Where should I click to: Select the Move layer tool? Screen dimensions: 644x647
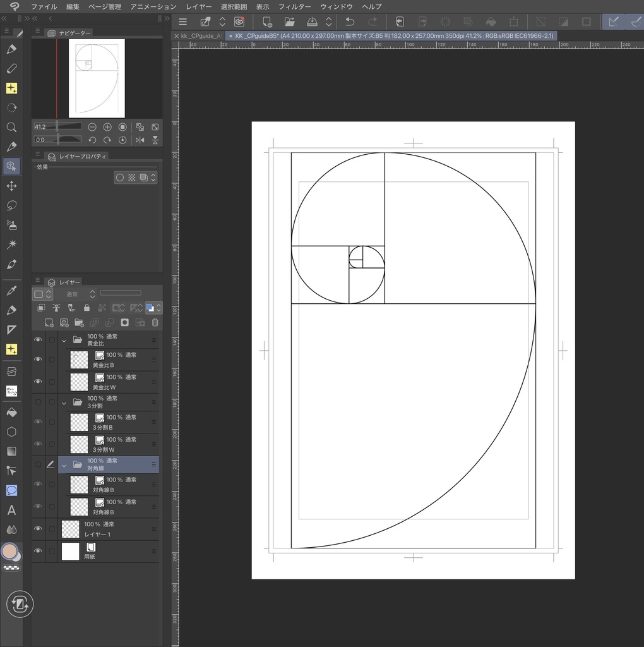pos(11,186)
